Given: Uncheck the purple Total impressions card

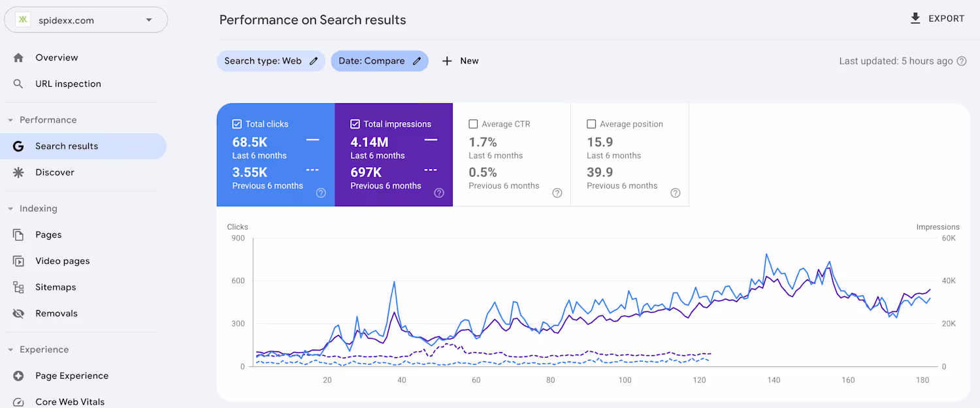Looking at the screenshot, I should pyautogui.click(x=355, y=124).
